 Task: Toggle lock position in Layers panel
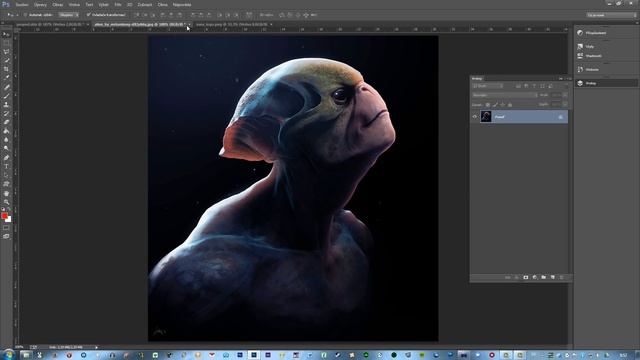tap(502, 105)
